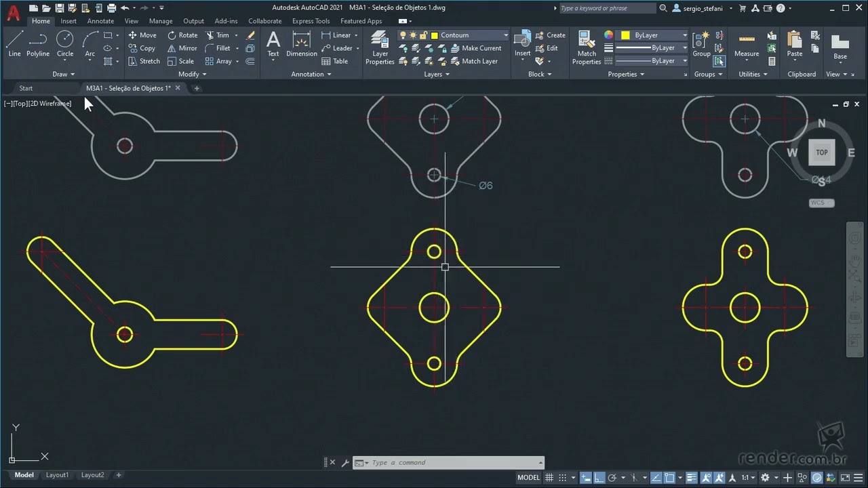This screenshot has height=488, width=868.
Task: Click the Erase icon in Modify panel
Action: (250, 35)
